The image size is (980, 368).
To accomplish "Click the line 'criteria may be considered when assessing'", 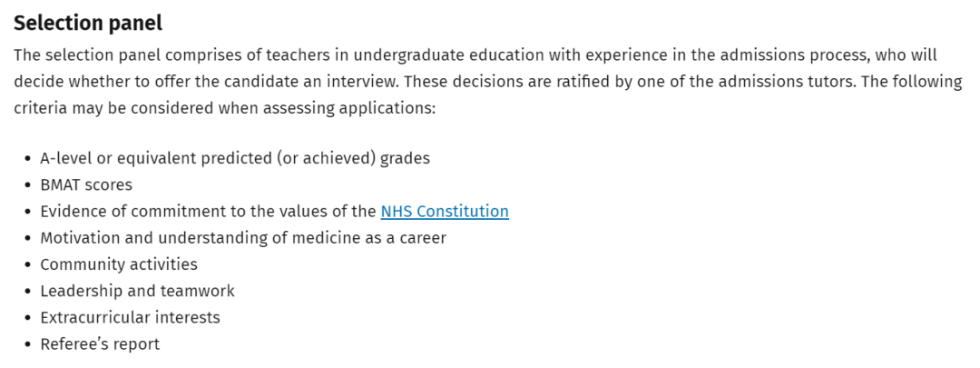I will point(224,108).
